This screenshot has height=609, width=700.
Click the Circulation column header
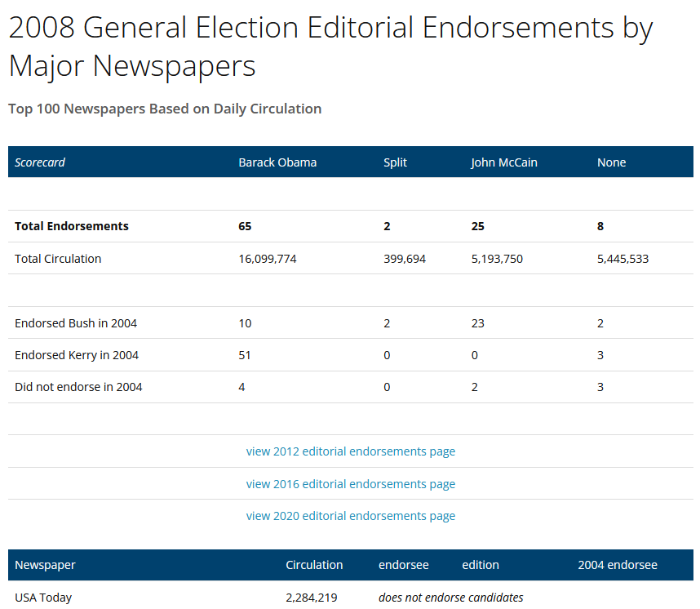[314, 565]
